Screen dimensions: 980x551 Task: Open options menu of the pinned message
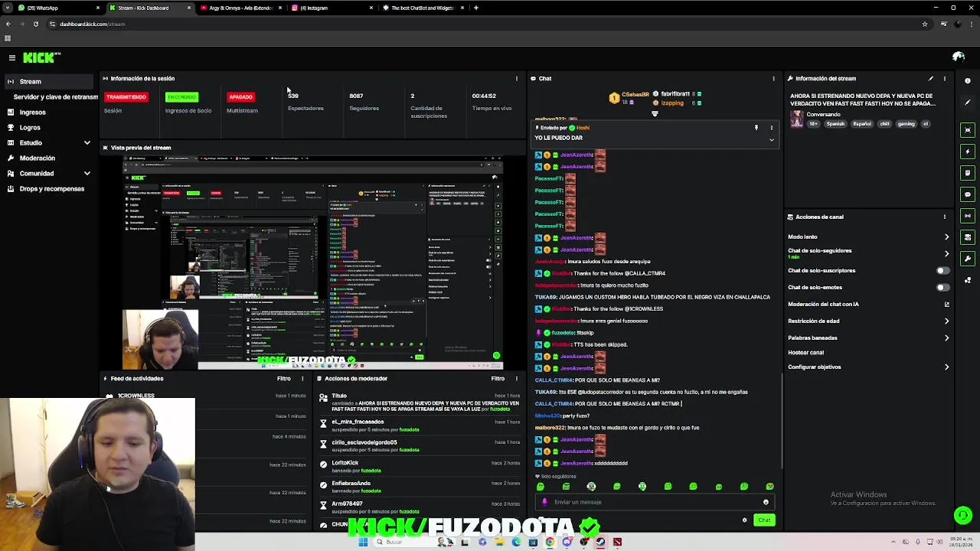tap(771, 128)
